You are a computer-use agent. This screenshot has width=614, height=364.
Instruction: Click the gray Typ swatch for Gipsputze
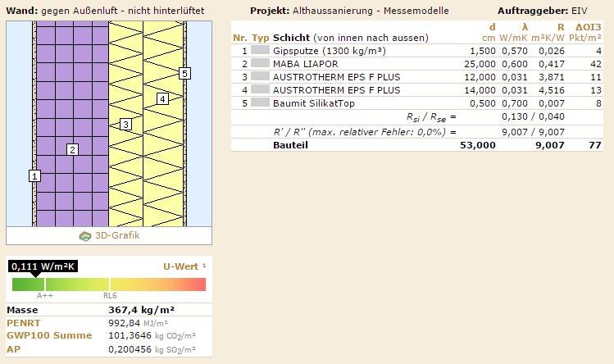(260, 50)
